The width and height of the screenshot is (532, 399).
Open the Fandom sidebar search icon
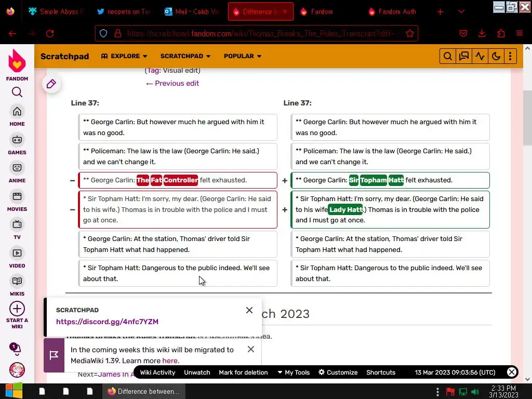click(17, 92)
